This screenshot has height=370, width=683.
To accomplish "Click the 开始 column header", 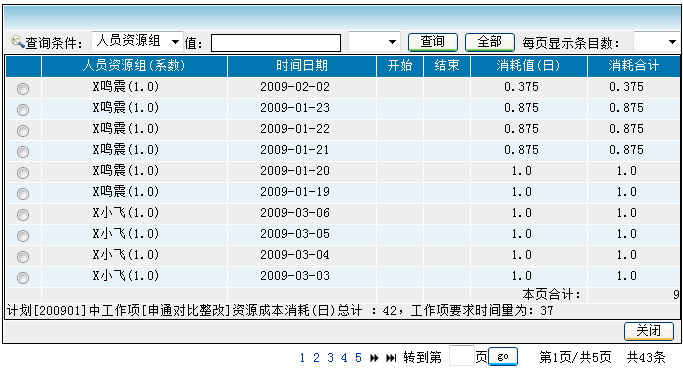I will click(x=400, y=66).
